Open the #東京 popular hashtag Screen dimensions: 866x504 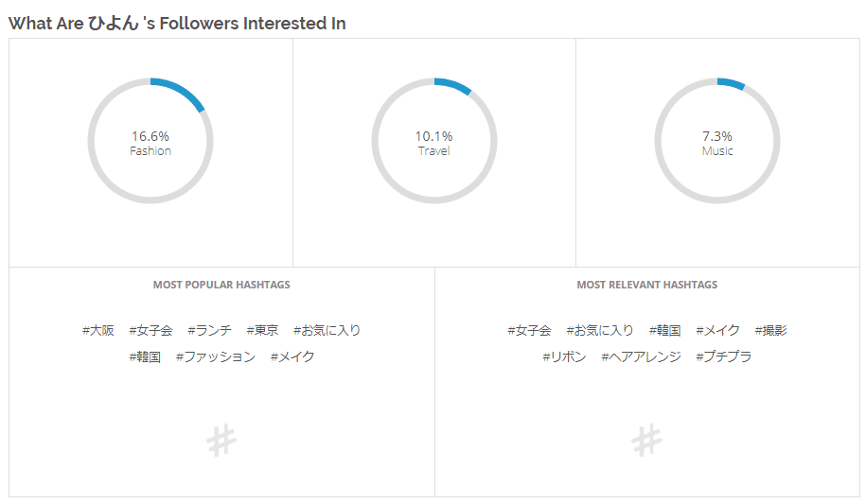(x=262, y=331)
